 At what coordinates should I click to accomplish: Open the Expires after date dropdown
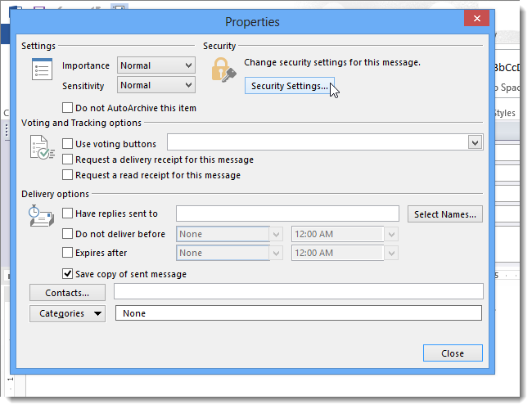(276, 254)
